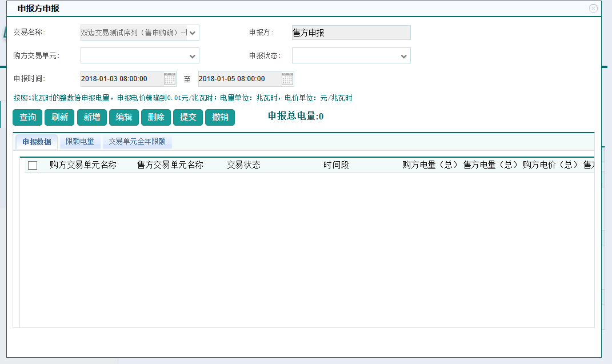Select the 交易单元全年限额 tab
Viewport: 612px width, 364px height.
[x=137, y=141]
